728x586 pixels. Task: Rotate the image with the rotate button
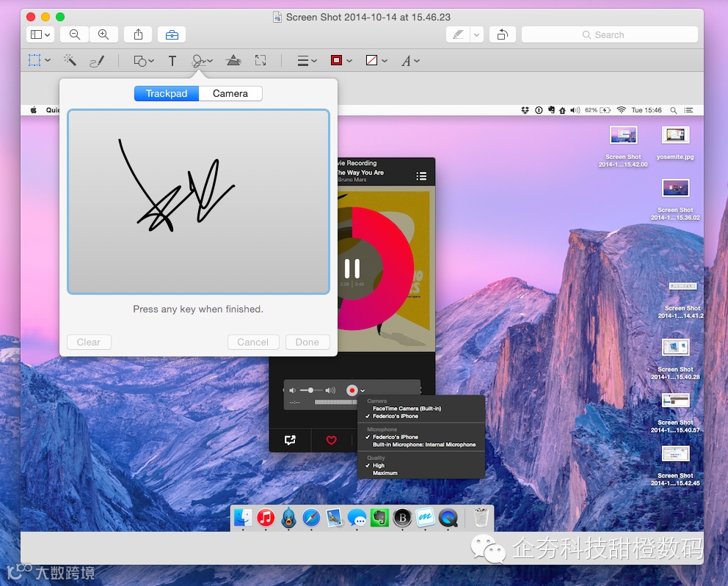point(503,34)
